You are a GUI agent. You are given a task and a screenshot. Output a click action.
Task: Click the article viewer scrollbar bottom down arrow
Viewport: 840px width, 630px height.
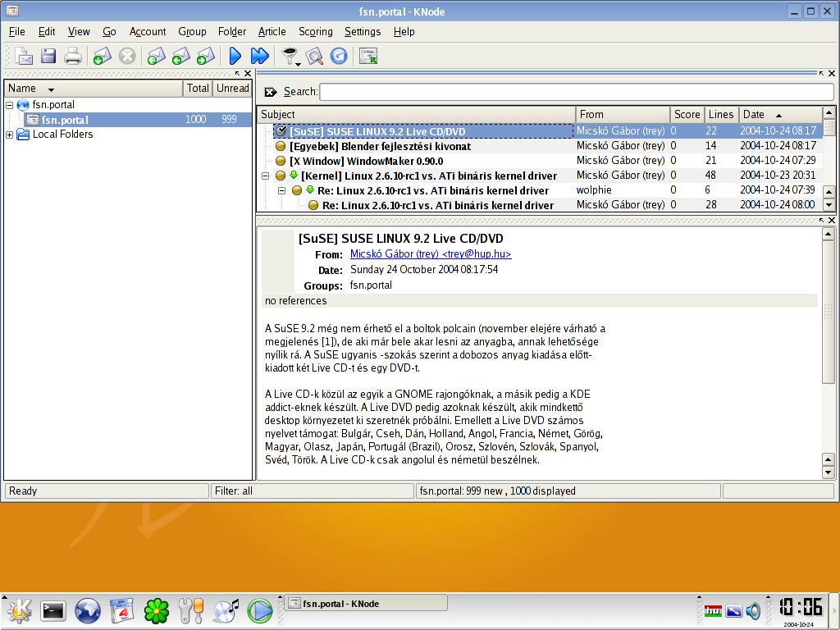[x=829, y=472]
